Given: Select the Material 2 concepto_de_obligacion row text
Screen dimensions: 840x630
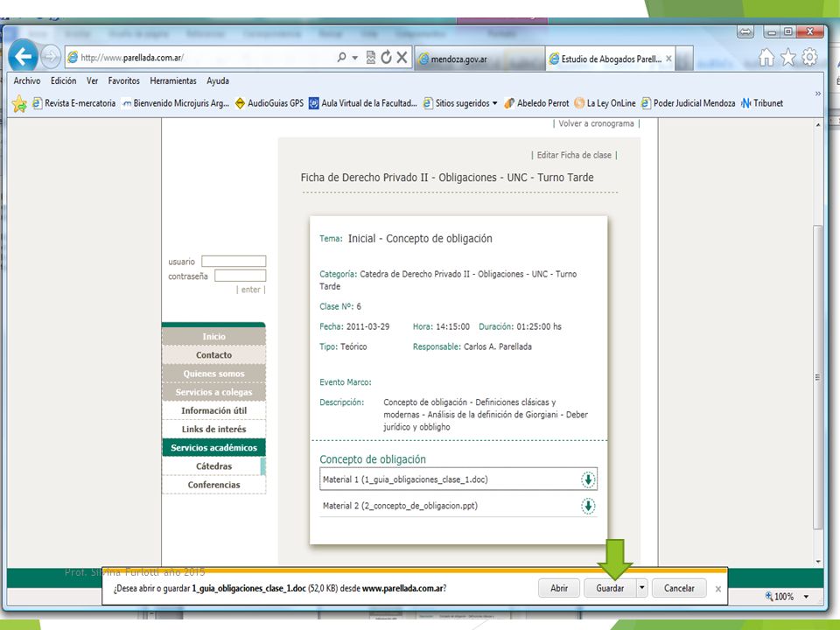Looking at the screenshot, I should click(x=400, y=506).
